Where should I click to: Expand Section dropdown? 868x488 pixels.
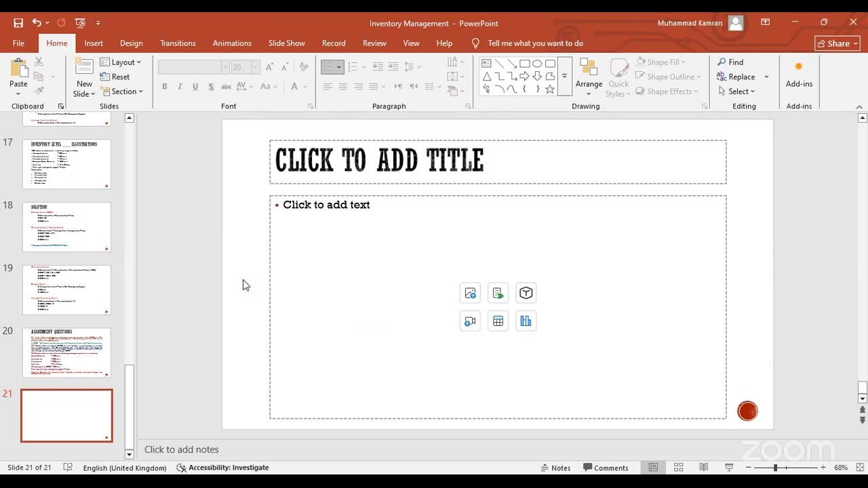[x=122, y=91]
